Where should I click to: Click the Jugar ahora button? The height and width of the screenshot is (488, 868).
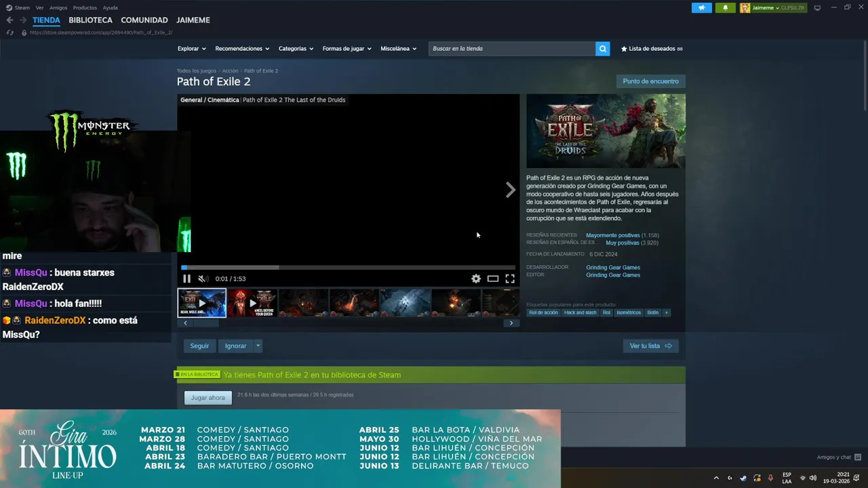[208, 398]
